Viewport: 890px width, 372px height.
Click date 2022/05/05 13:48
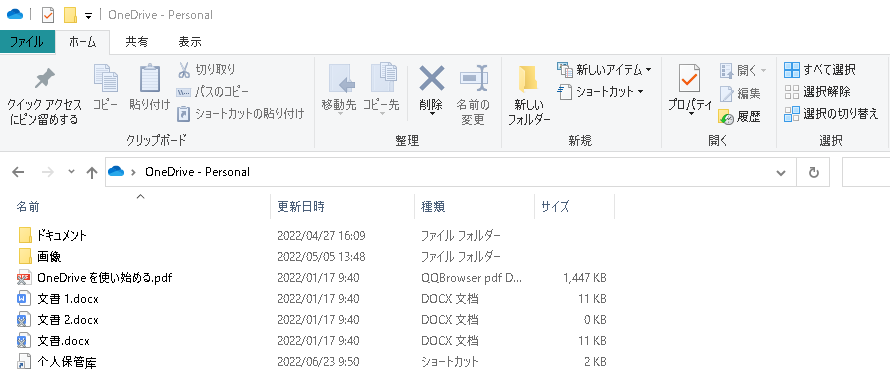(321, 256)
